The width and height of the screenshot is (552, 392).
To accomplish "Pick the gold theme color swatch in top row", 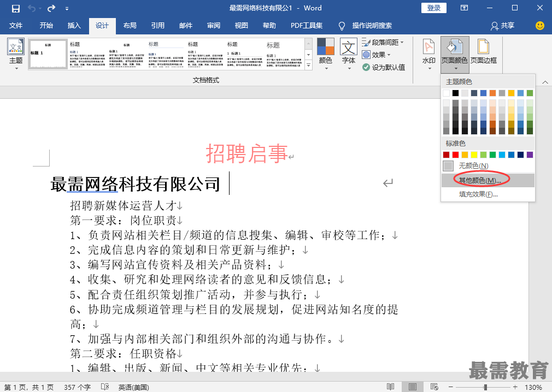I will (x=511, y=93).
